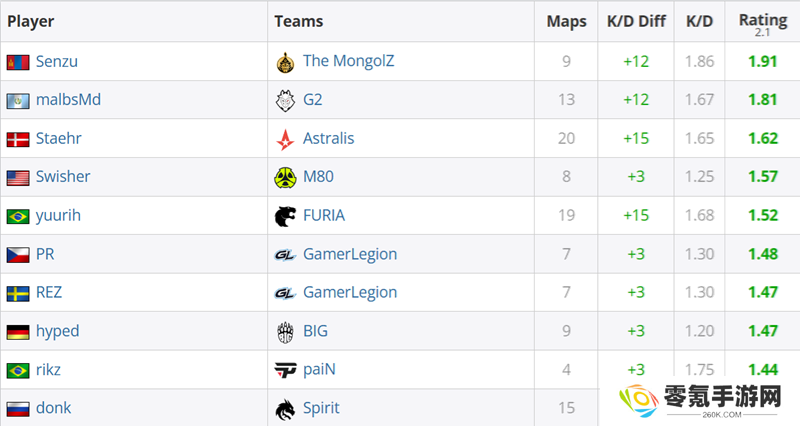Open the Spirit team link
The height and width of the screenshot is (426, 800).
pos(321,408)
